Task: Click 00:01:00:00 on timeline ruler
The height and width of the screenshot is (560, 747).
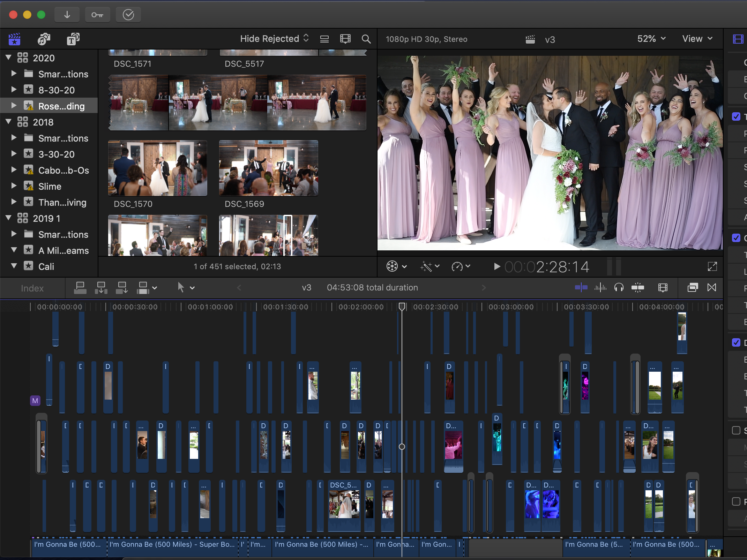Action: [x=210, y=307]
